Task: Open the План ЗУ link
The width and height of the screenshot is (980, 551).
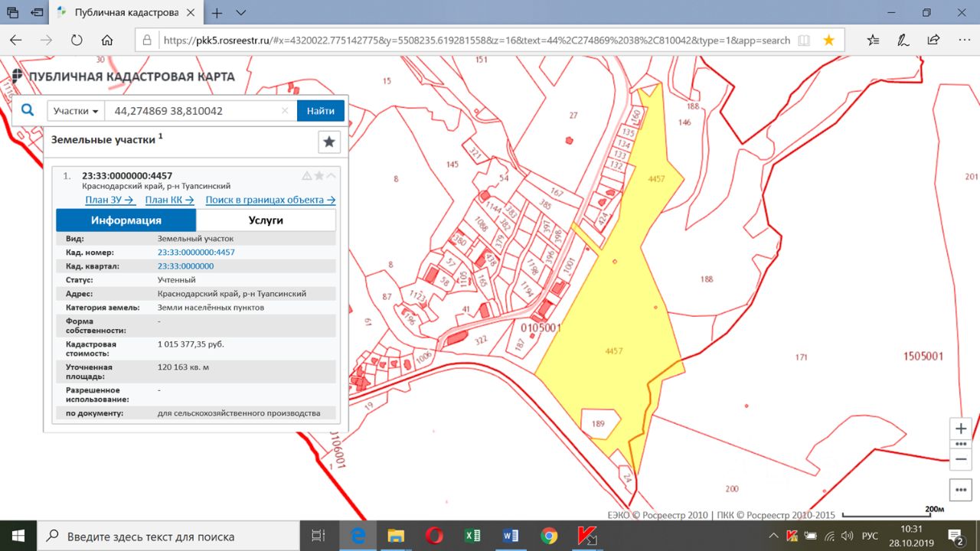Action: pyautogui.click(x=110, y=200)
